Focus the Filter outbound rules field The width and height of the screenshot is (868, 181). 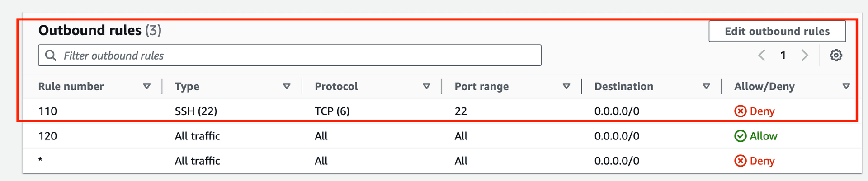coord(298,56)
